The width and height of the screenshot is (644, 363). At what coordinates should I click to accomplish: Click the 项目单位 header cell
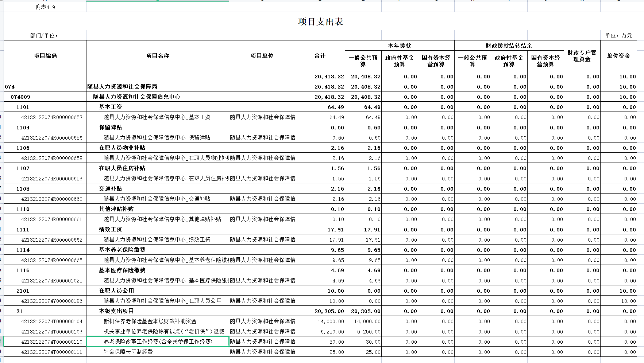(262, 56)
